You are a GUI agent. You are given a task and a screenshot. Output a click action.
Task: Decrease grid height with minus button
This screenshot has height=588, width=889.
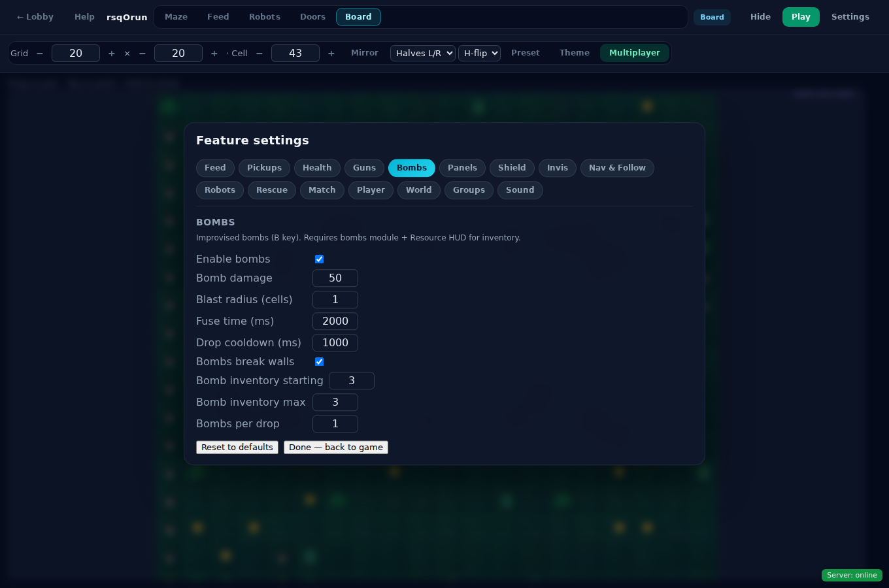[x=143, y=54]
